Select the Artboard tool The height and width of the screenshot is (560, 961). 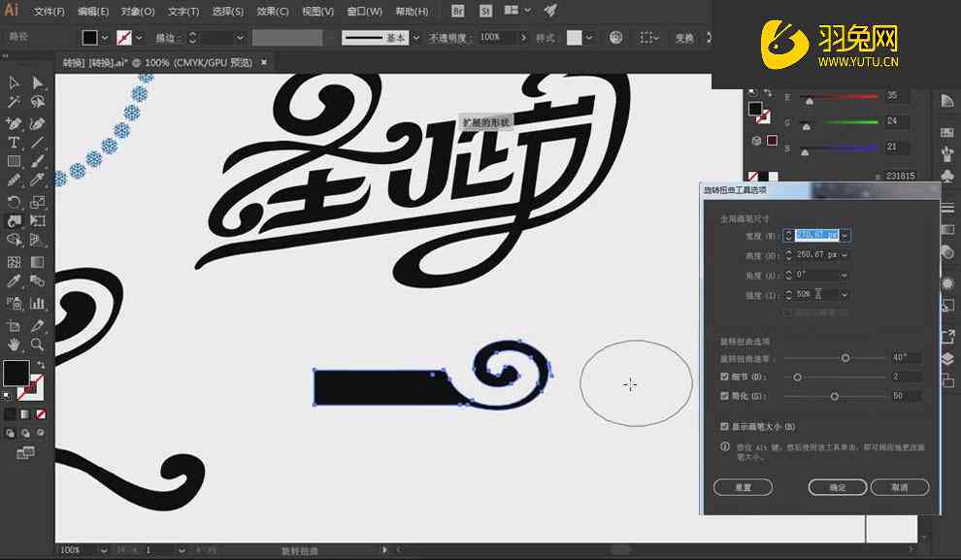[x=14, y=325]
